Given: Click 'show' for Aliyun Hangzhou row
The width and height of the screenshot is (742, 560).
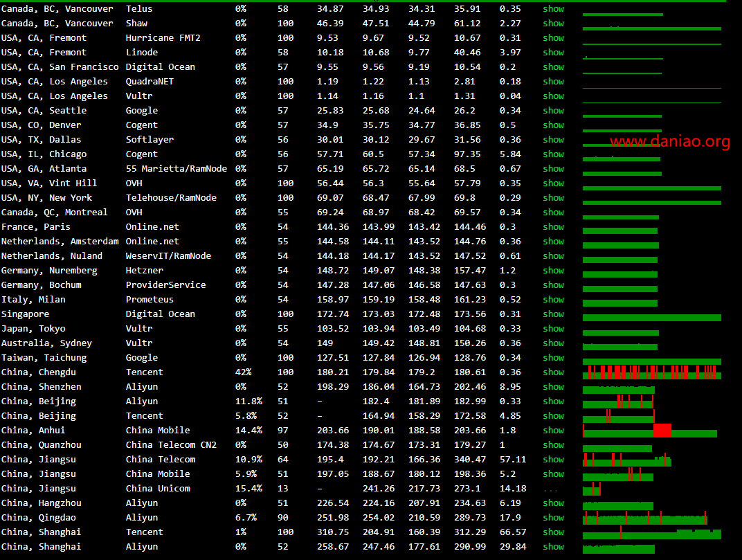Looking at the screenshot, I should coord(553,503).
